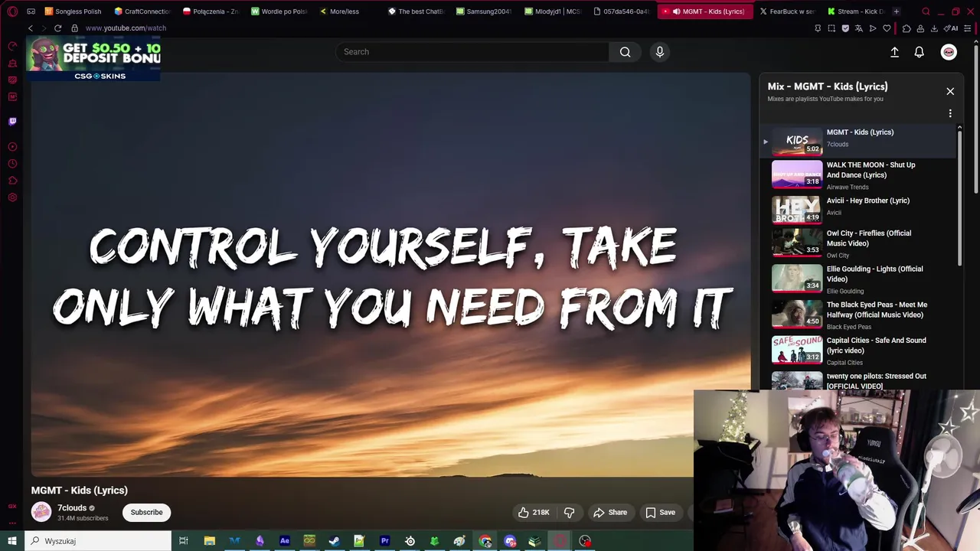Open the YouTube account avatar menu
Viewport: 980px width, 551px height.
[x=949, y=52]
